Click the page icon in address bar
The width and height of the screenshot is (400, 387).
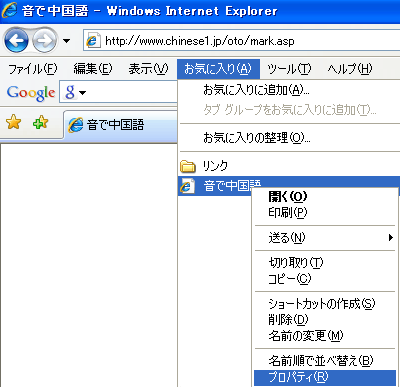93,41
